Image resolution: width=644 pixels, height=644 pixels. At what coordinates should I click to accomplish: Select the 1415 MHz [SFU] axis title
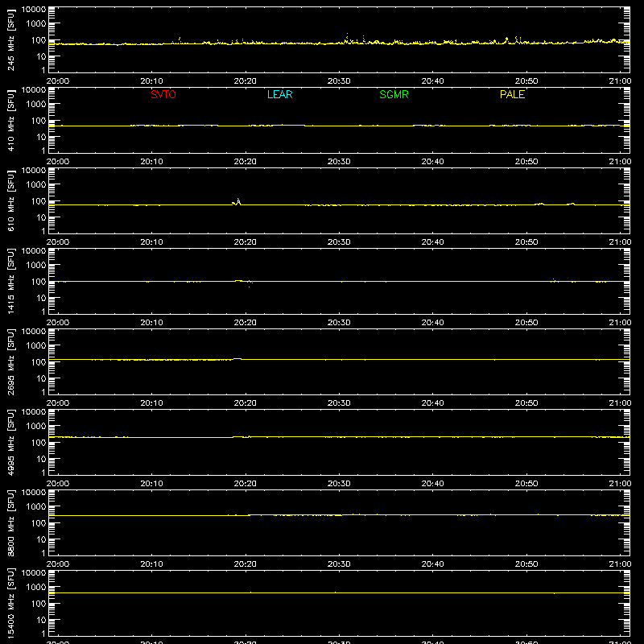pos(10,281)
